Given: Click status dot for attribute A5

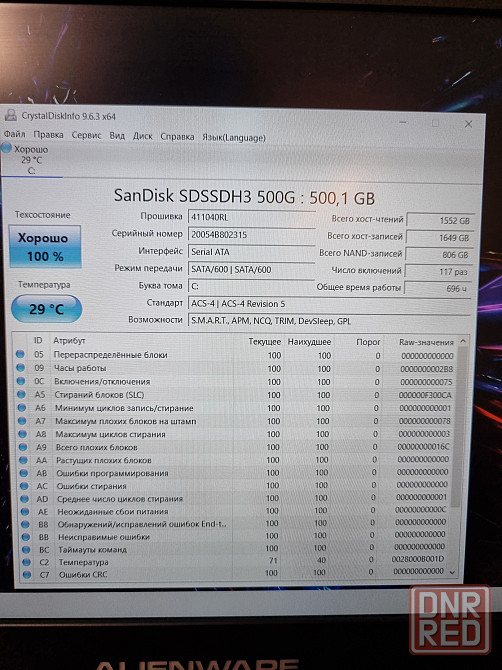Looking at the screenshot, I should [x=21, y=394].
